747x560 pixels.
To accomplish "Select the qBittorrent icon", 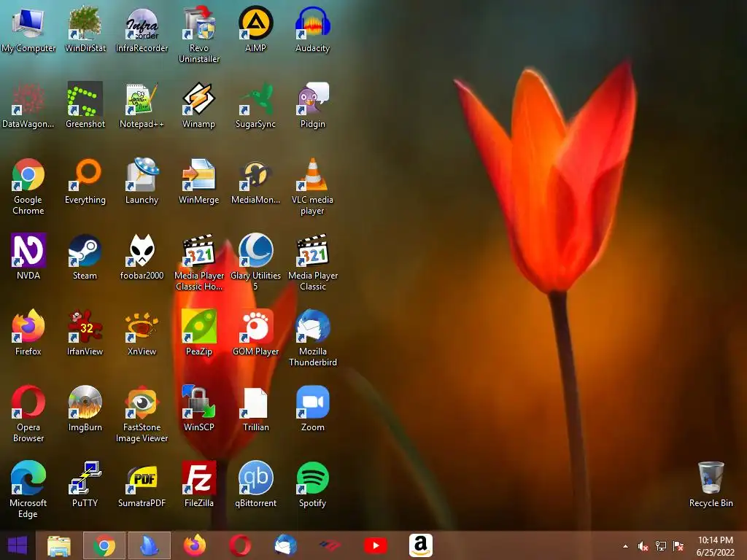I will click(x=256, y=484).
